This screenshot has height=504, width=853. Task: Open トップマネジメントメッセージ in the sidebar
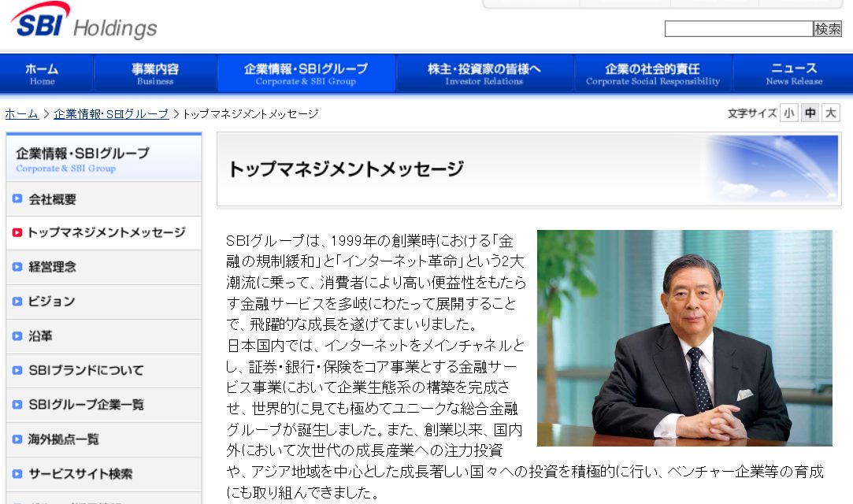point(103,232)
